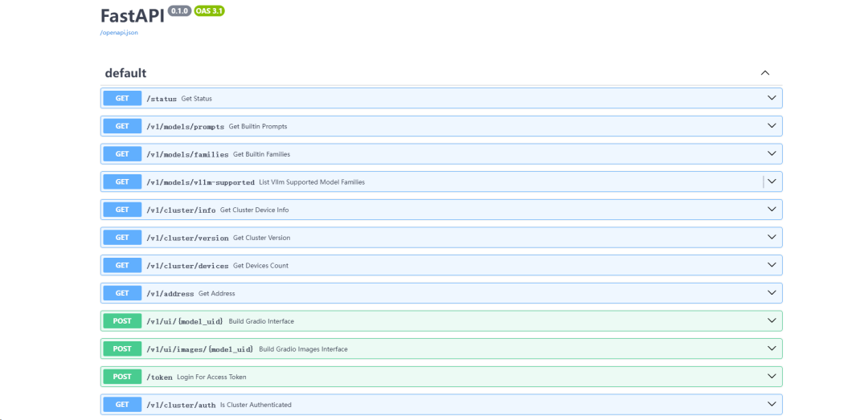Viewport: 868px width, 420px height.
Task: Click the Get Devices Count description
Action: pyautogui.click(x=260, y=266)
